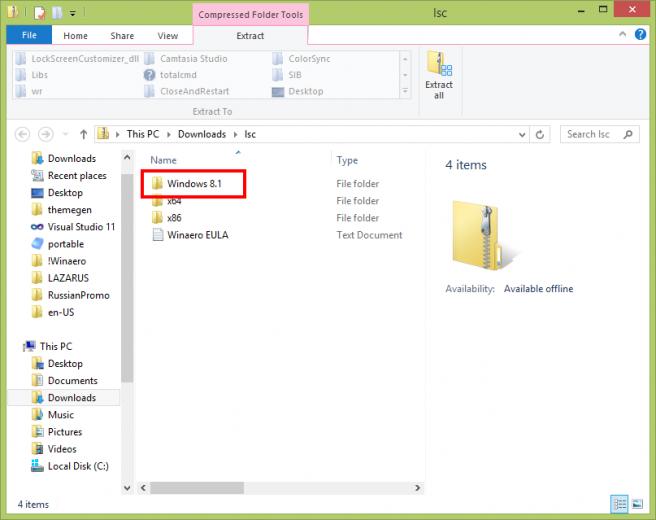Click This PC in the address bar

pos(143,134)
